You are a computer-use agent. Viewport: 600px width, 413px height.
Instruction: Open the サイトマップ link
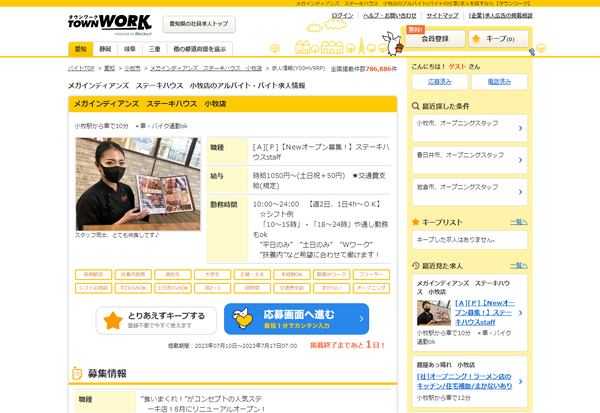[442, 16]
